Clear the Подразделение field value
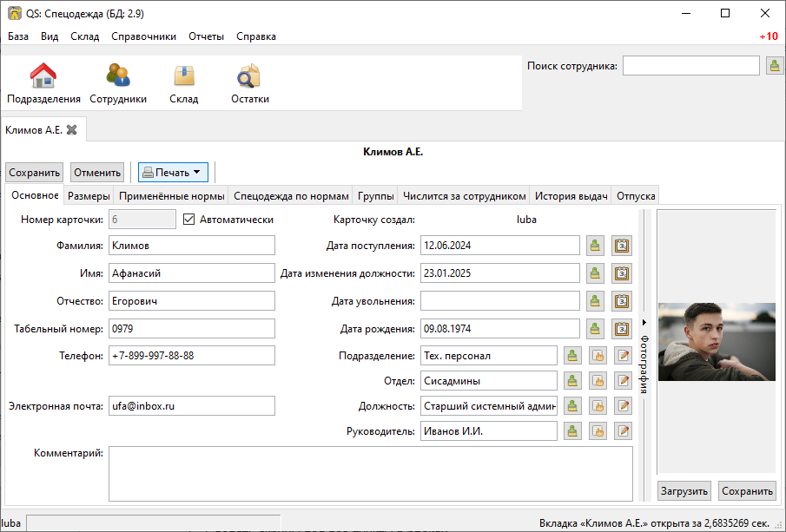 (x=572, y=356)
